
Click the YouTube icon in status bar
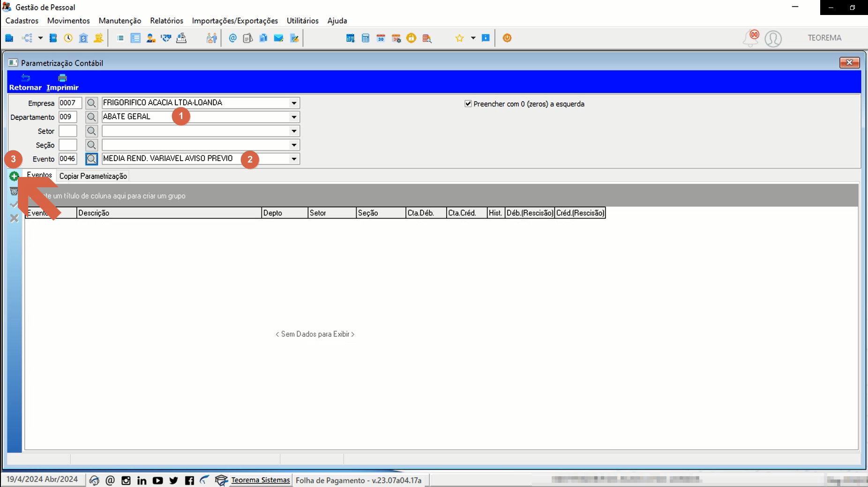click(157, 480)
